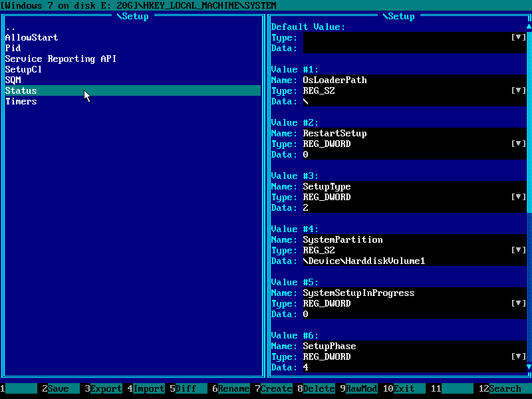This screenshot has height=399, width=532.
Task: Click the REG_SZ type of SystemPartition
Action: (319, 251)
